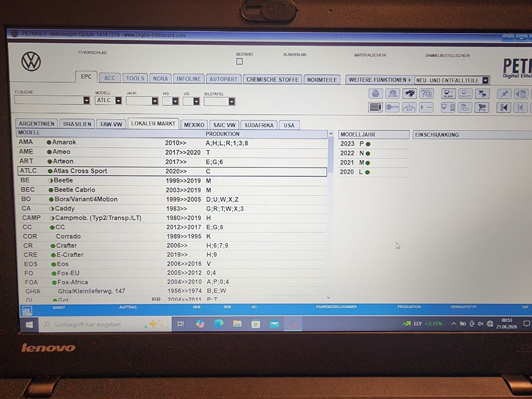
Task: Open the ELSA connection icon
Action: [x=449, y=94]
